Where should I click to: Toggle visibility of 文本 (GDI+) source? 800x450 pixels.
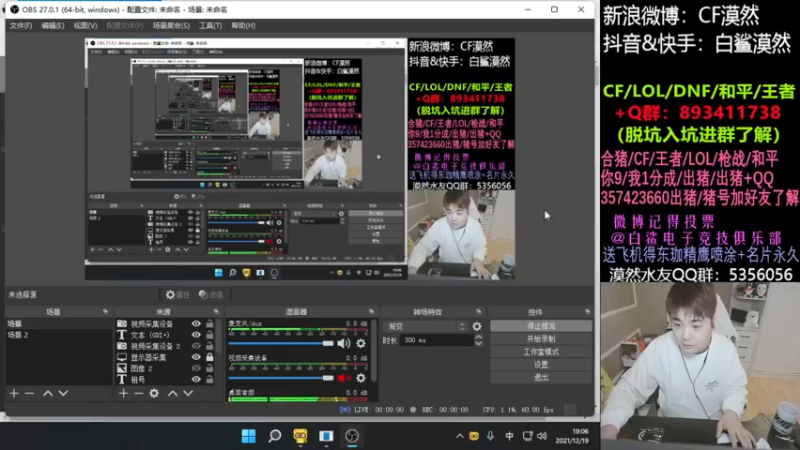click(x=196, y=335)
